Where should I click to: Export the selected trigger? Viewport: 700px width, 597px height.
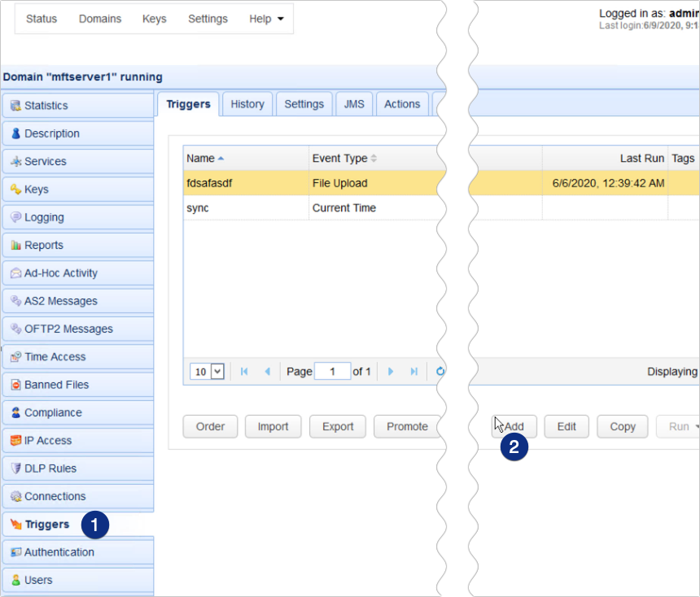coord(337,426)
